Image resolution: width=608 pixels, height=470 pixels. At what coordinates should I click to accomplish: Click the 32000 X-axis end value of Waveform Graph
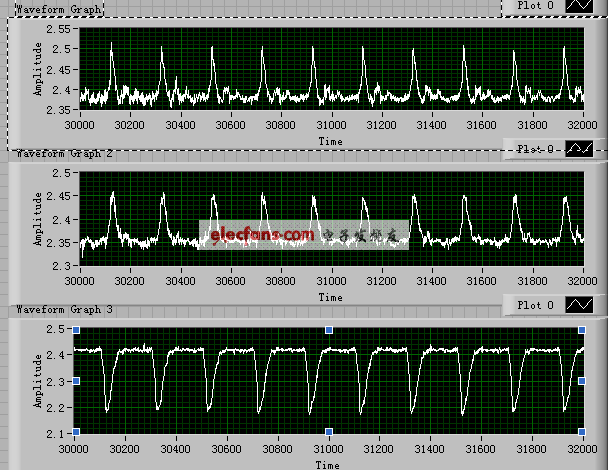coord(582,125)
